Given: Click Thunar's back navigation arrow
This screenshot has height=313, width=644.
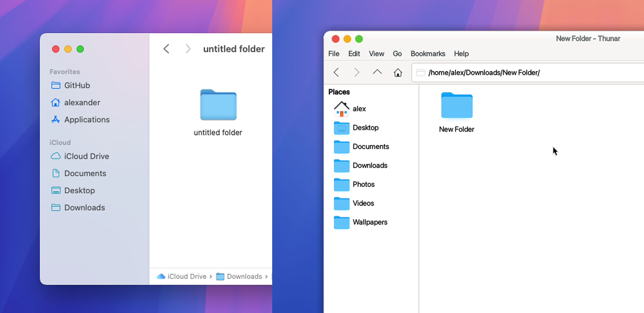Looking at the screenshot, I should (x=336, y=73).
